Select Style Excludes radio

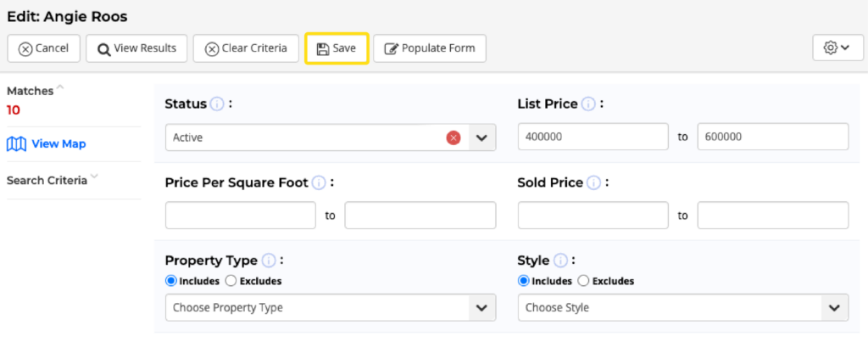(583, 281)
